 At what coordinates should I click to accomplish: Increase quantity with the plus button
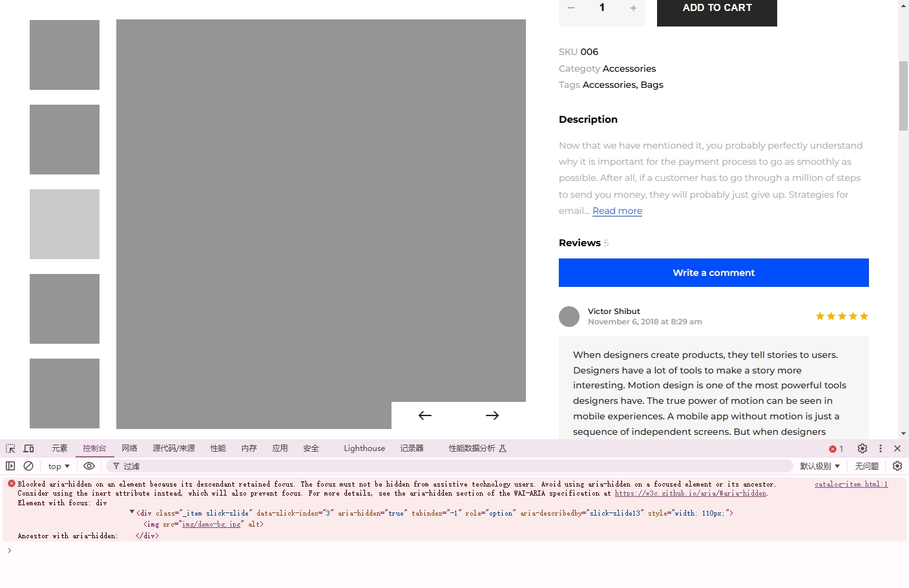pos(633,8)
